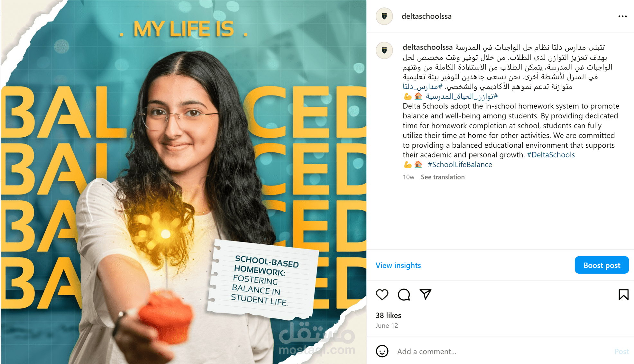The image size is (634, 364).
Task: Open the #DeltaSchools hashtag
Action: (551, 155)
